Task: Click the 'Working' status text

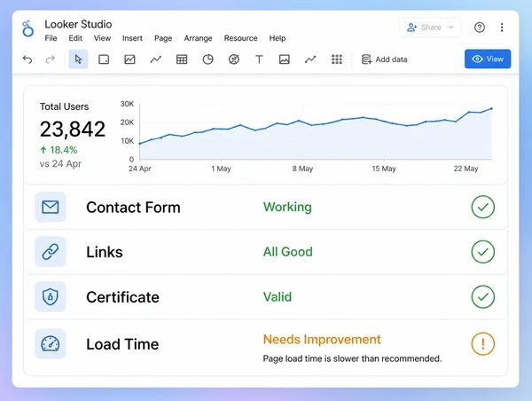Action: [x=287, y=207]
